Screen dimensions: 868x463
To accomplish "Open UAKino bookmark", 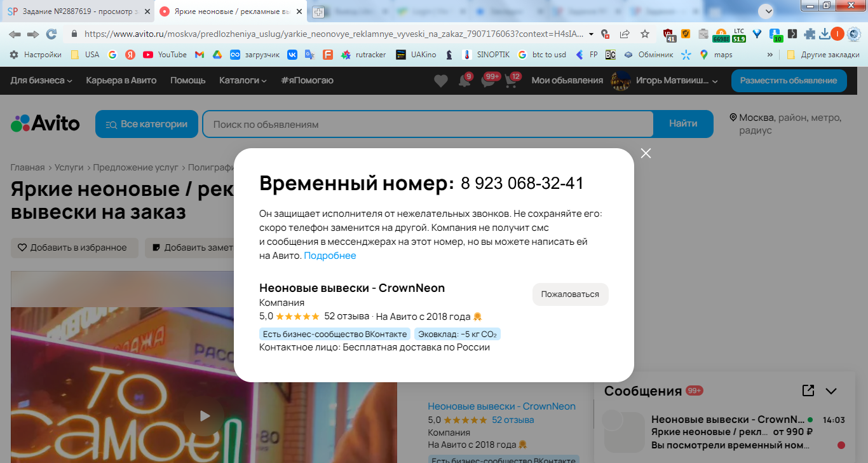I will (416, 55).
